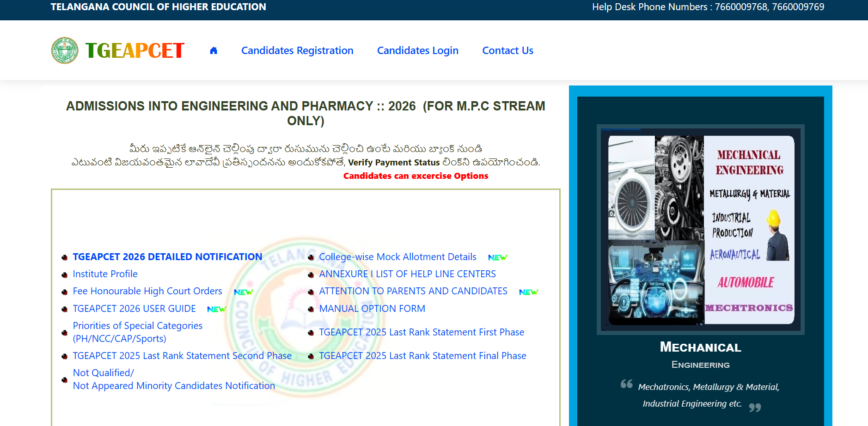Open TGEAPCET 2026 Detailed Notification link
Screen dimensions: 868x426
pos(168,257)
